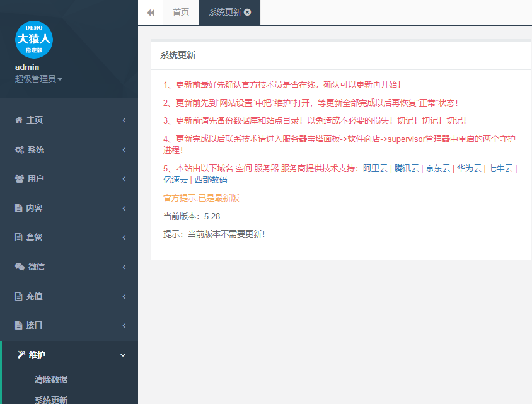
Task: Click the 维护 sidebar menu label
Action: tap(37, 355)
